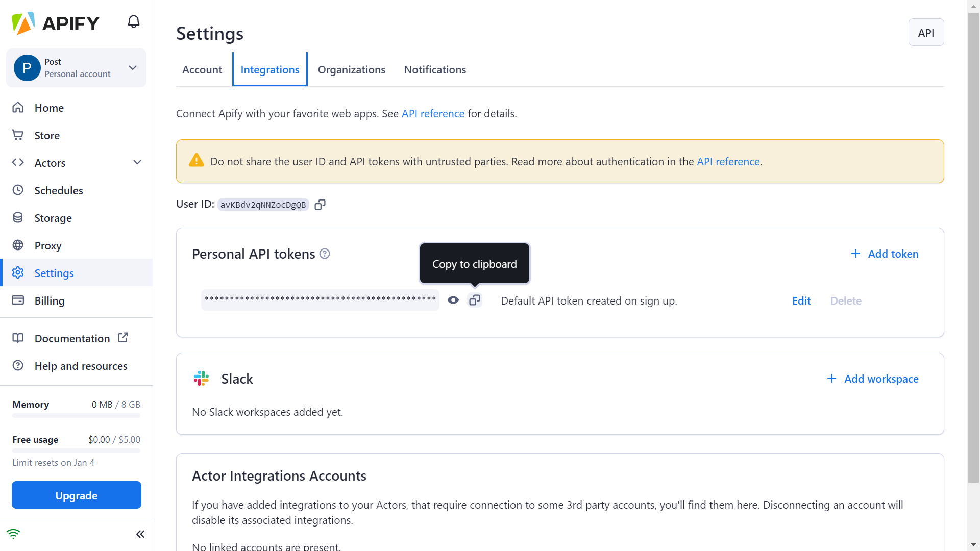Collapse the sidebar with the double chevron
980x551 pixels.
click(x=140, y=534)
